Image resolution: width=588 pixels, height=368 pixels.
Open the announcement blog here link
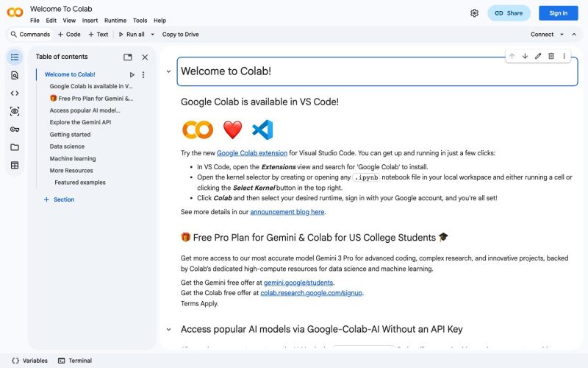(287, 212)
